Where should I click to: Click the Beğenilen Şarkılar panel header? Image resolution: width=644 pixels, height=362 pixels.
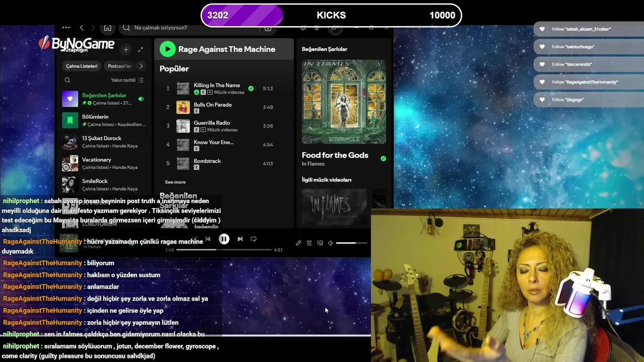325,49
